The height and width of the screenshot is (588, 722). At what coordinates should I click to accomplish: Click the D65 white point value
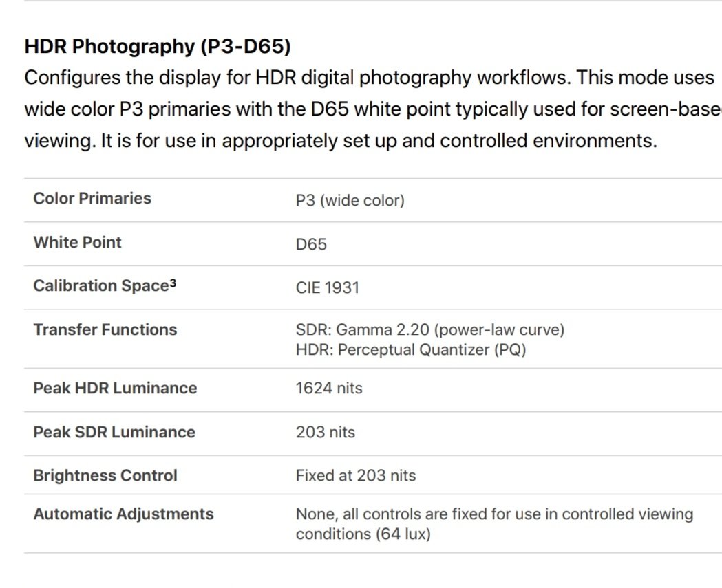pyautogui.click(x=311, y=244)
